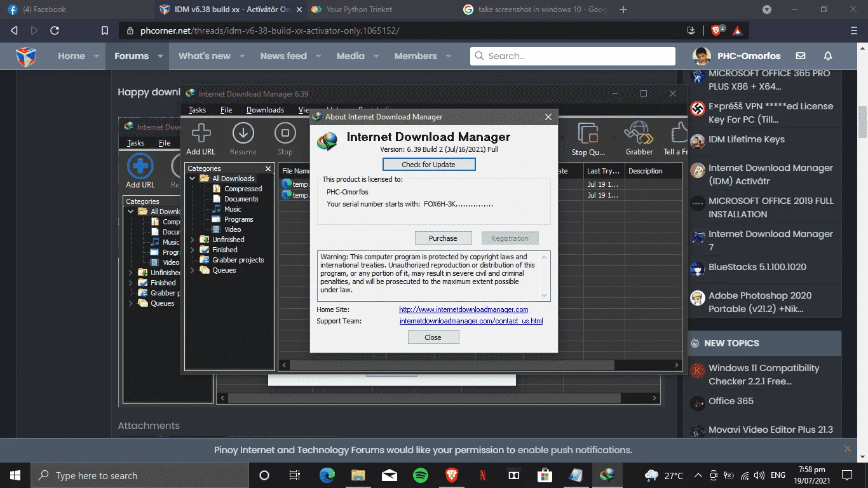Go back with browser back arrow
Screen dimensions: 868x488
click(15, 30)
